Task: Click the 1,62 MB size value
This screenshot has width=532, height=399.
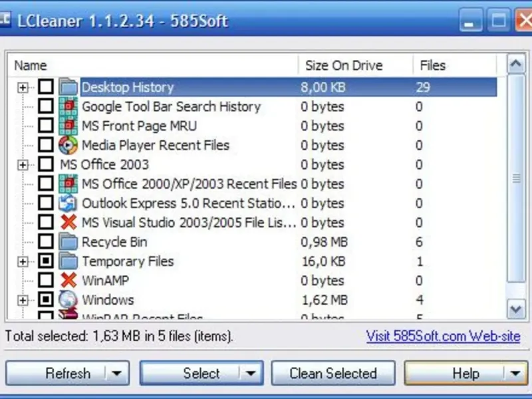Action: coord(325,300)
